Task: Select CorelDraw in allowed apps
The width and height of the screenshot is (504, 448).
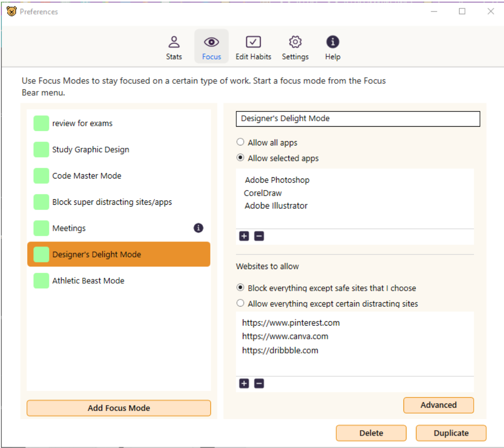Action: [263, 193]
